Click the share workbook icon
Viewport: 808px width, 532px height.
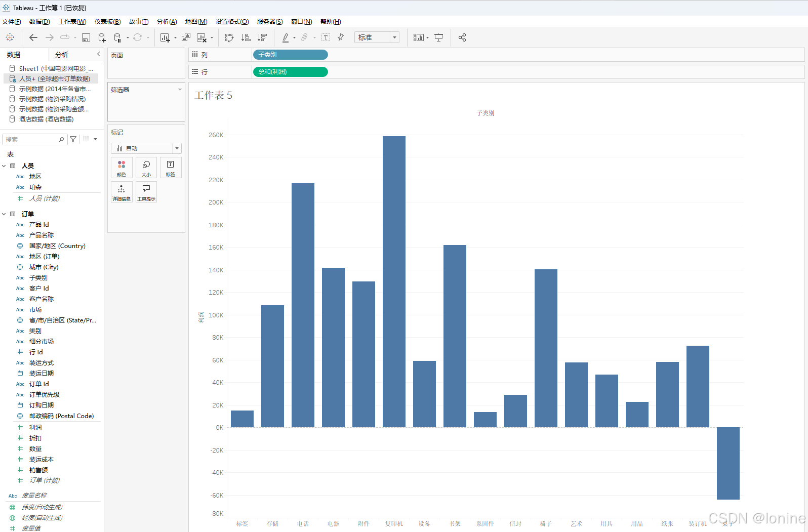click(x=462, y=37)
